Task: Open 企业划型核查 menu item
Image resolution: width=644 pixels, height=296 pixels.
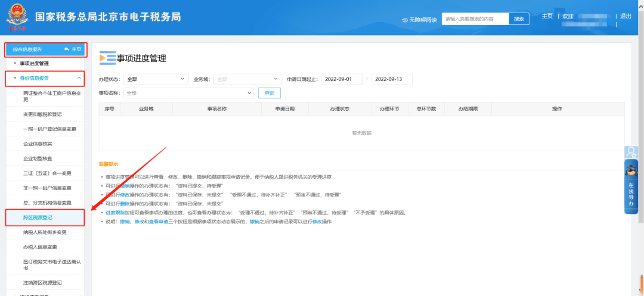Action: coord(38,158)
